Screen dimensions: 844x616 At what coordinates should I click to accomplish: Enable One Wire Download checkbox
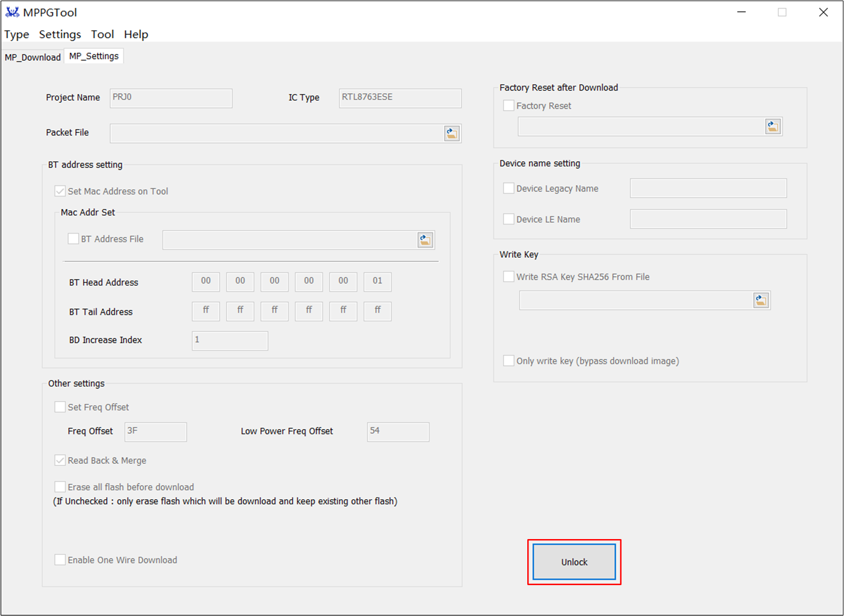tap(60, 560)
